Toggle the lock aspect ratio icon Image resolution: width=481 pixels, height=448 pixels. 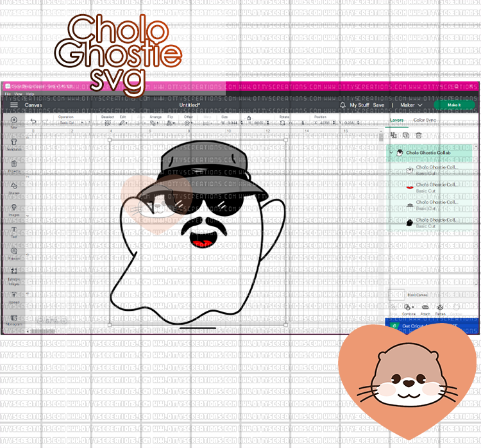pyautogui.click(x=249, y=117)
